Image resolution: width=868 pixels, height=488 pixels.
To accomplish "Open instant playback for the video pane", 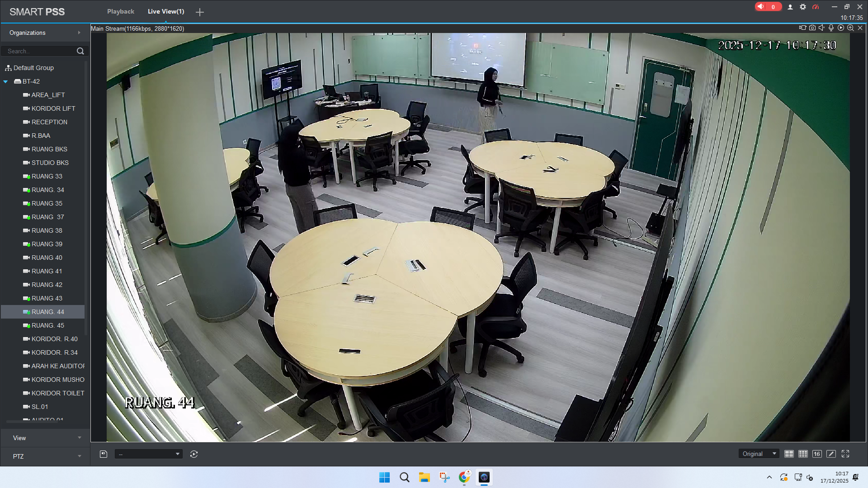I will pyautogui.click(x=841, y=28).
